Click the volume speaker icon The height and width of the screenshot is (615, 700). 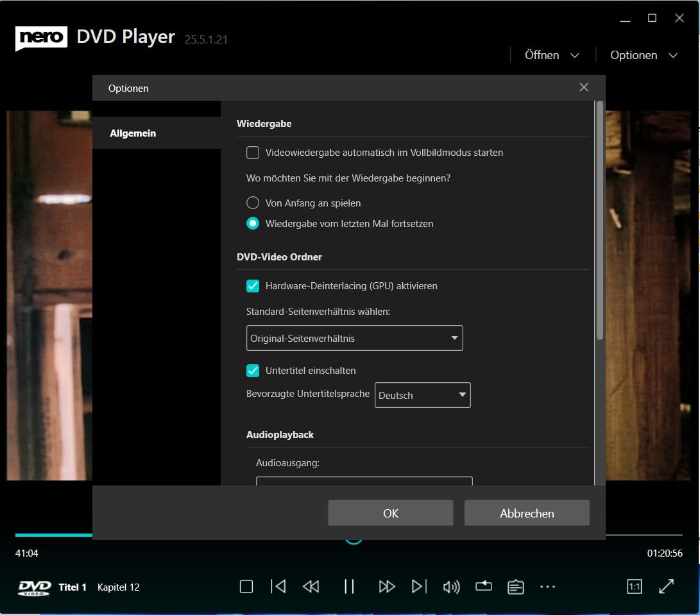451,587
